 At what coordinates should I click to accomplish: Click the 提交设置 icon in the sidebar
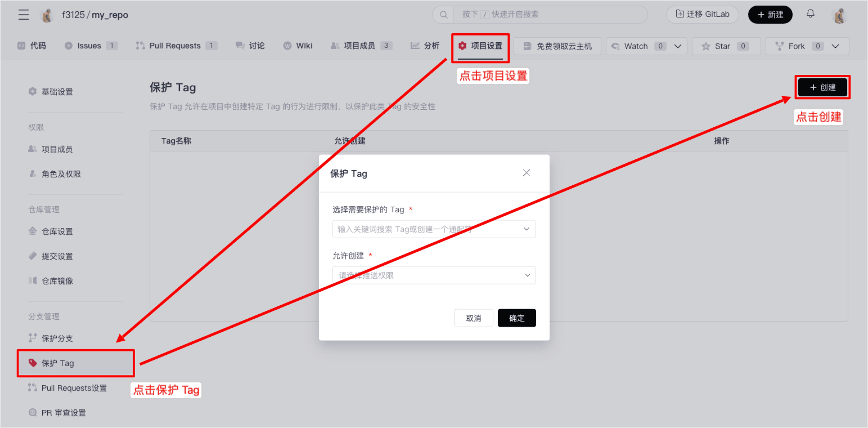click(x=33, y=256)
